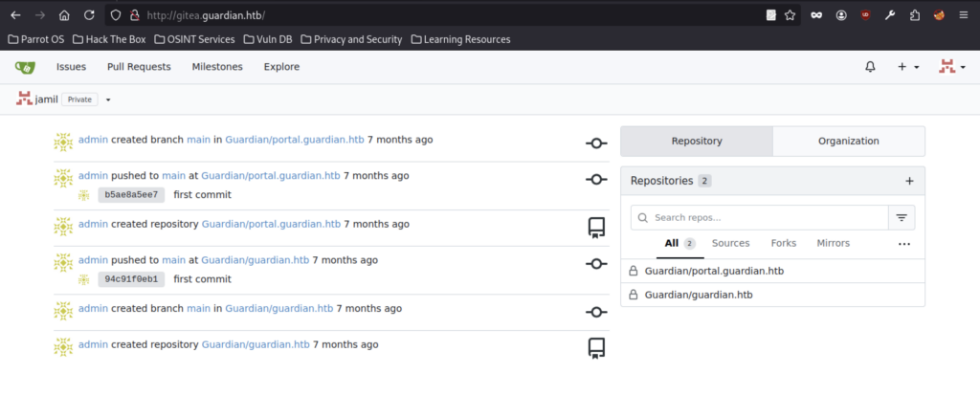Viewport: 980px width, 418px height.
Task: Open the repo search filter icon
Action: click(901, 218)
